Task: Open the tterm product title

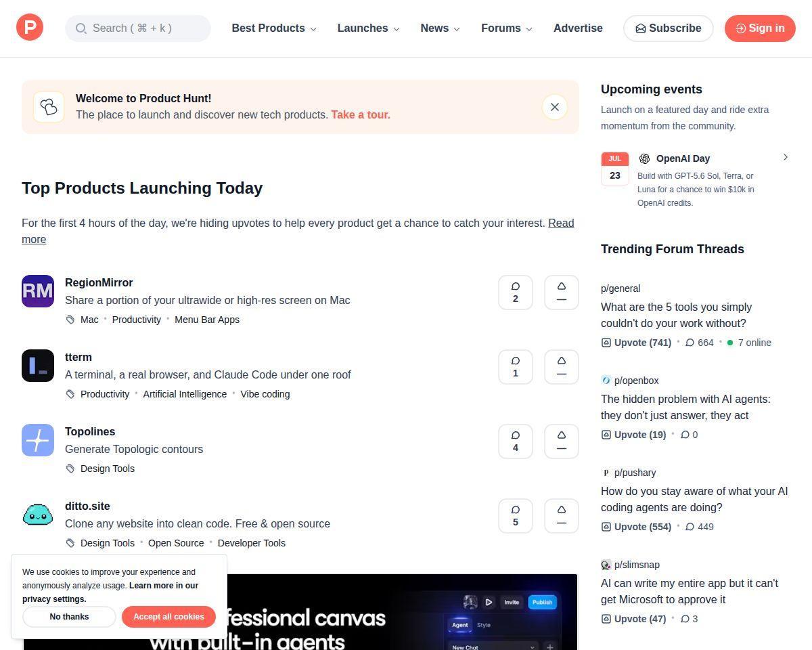Action: point(78,357)
